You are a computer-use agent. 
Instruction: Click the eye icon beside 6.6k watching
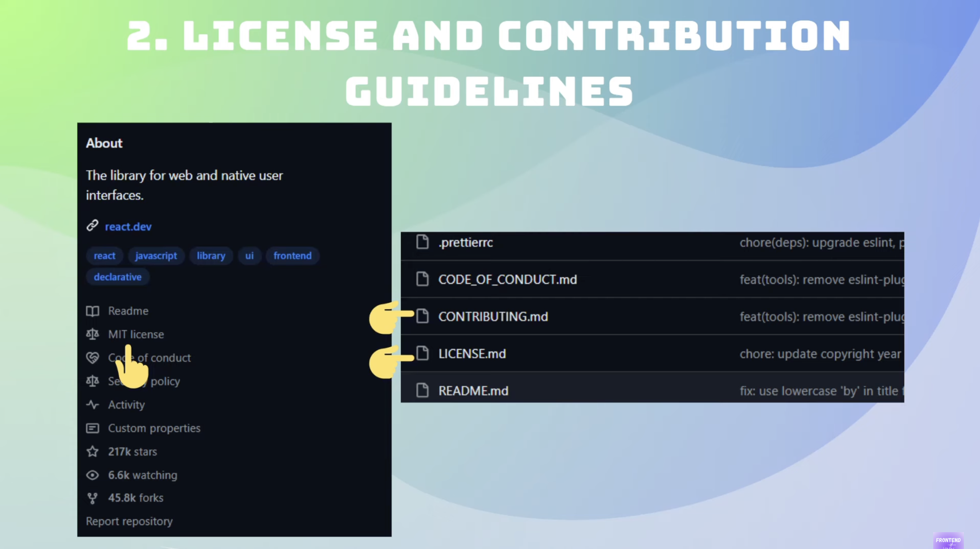93,475
